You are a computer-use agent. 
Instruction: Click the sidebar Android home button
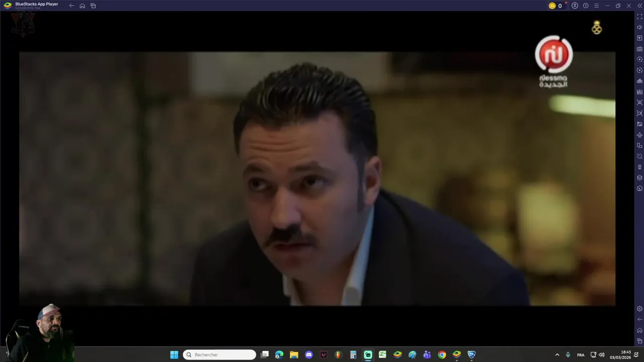[639, 330]
